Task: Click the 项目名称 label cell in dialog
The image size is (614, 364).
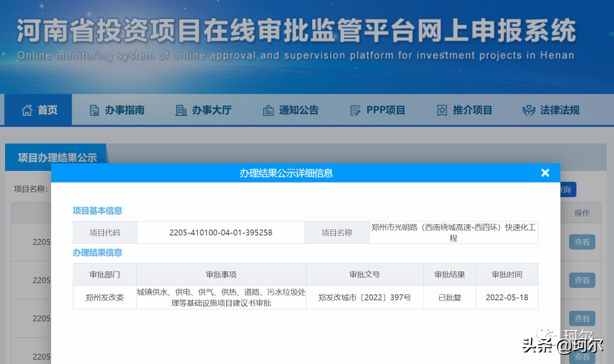Action: (337, 233)
